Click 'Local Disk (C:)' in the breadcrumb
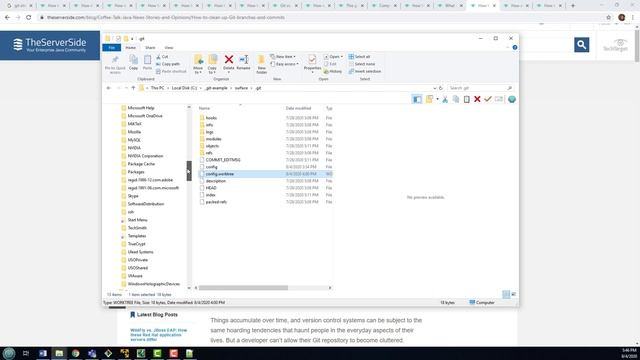Image resolution: width=640 pixels, height=360 pixels. pyautogui.click(x=184, y=88)
